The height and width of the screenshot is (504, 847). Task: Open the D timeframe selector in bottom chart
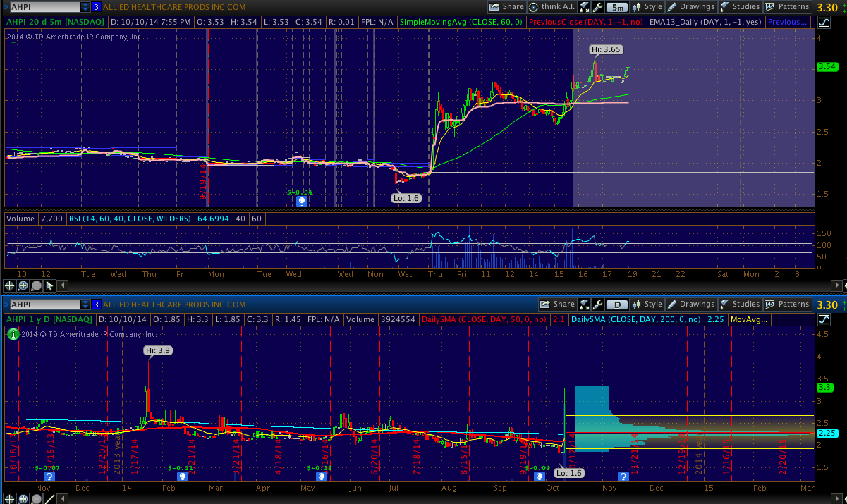coord(617,305)
